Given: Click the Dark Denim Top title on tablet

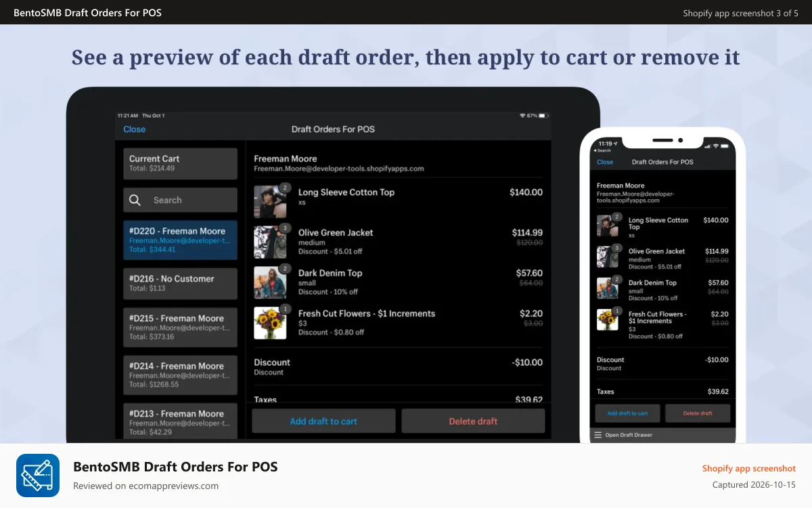Looking at the screenshot, I should [330, 273].
